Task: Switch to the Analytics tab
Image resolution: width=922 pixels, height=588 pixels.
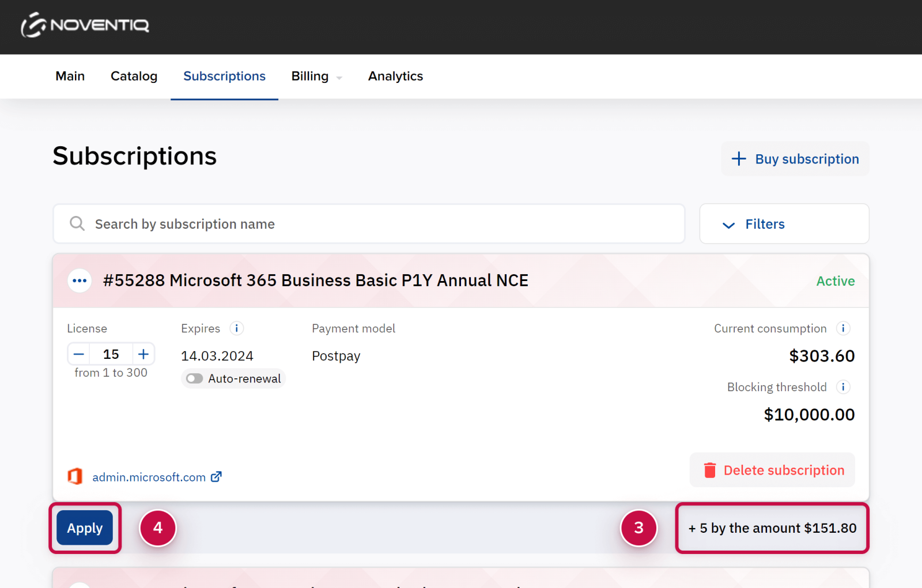Action: (x=395, y=77)
